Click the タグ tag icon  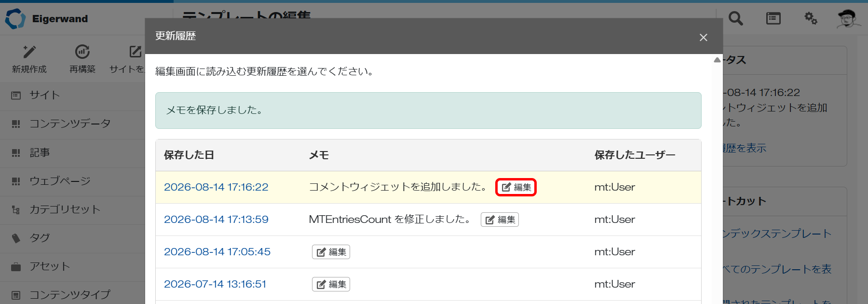pyautogui.click(x=16, y=238)
